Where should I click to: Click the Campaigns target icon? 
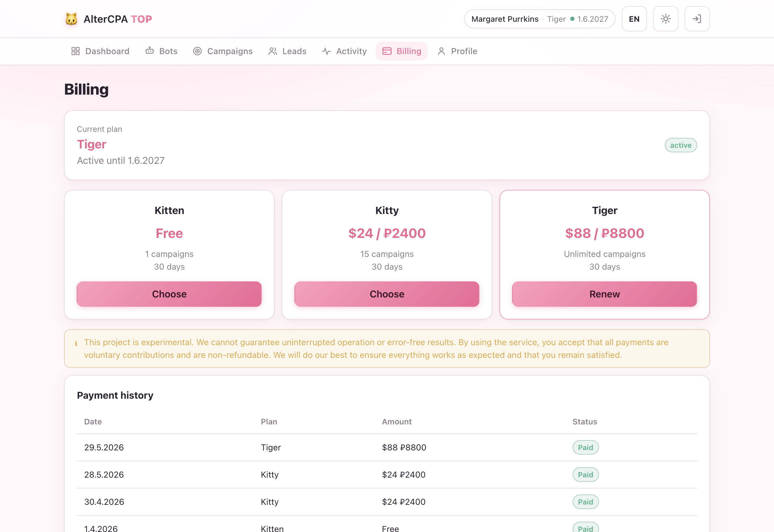[197, 51]
